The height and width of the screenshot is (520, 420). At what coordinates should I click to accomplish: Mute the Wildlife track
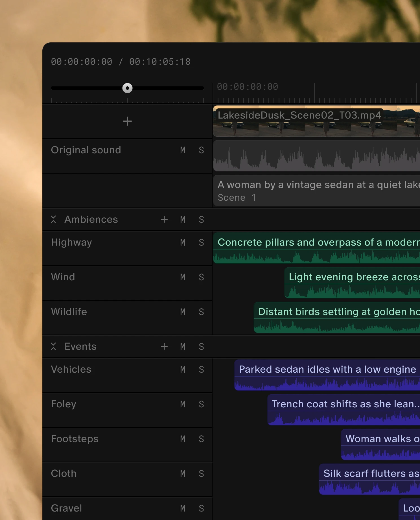point(183,312)
